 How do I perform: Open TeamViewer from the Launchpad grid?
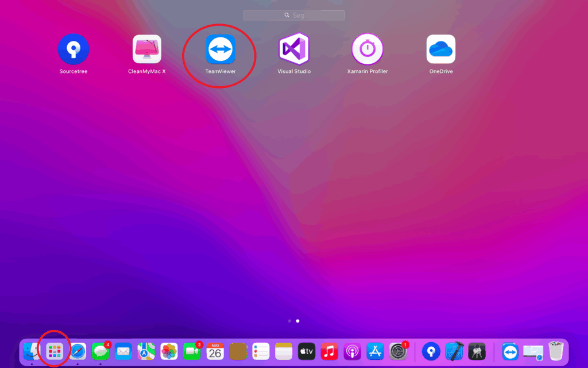click(x=220, y=49)
